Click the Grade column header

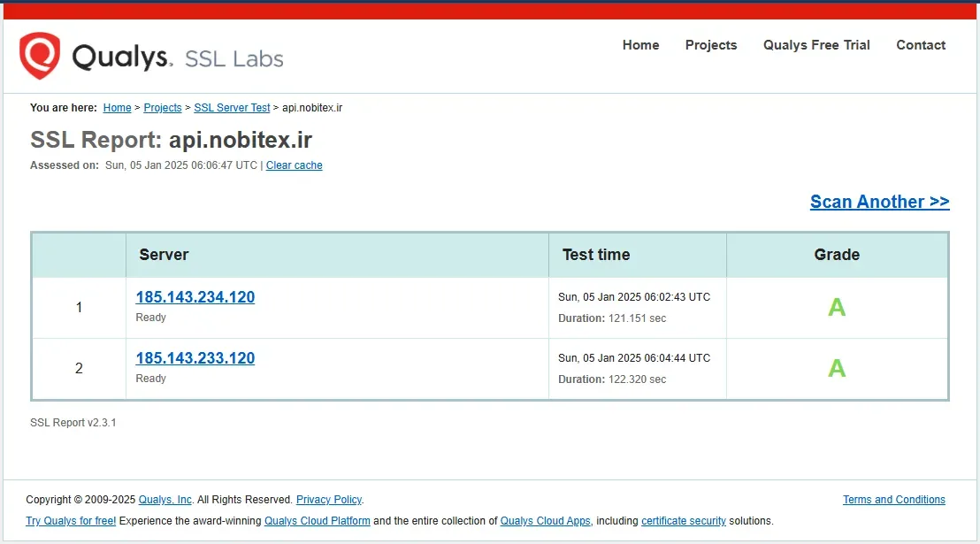pos(837,255)
